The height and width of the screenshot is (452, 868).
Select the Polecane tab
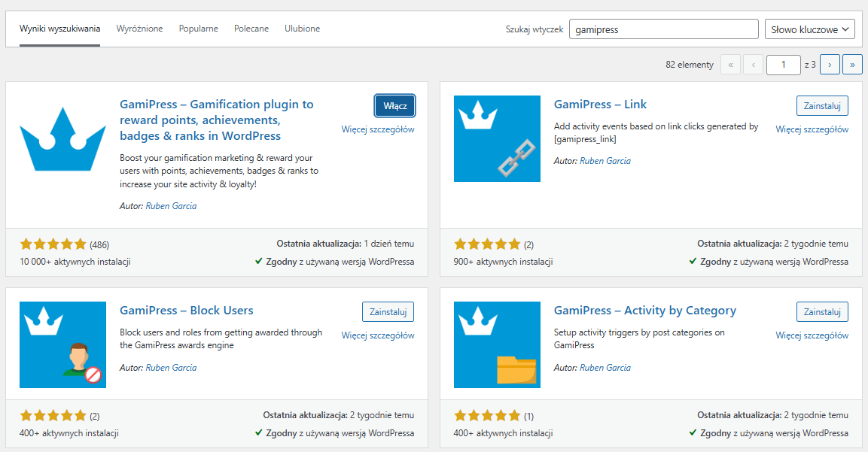pos(251,29)
